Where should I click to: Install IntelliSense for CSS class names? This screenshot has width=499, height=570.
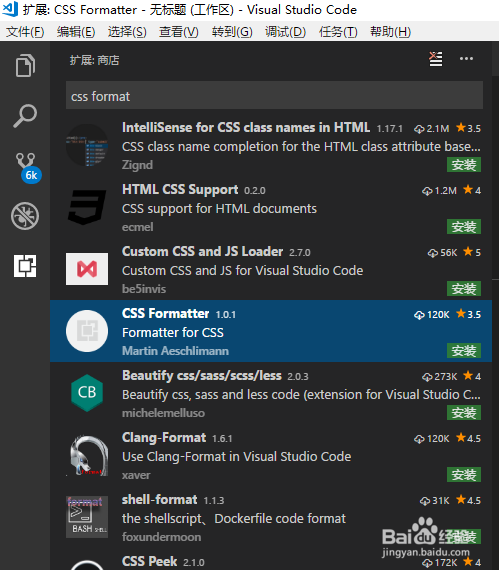(464, 165)
